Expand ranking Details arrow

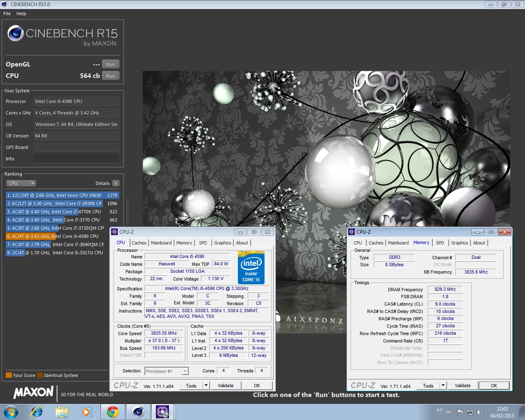tap(116, 183)
